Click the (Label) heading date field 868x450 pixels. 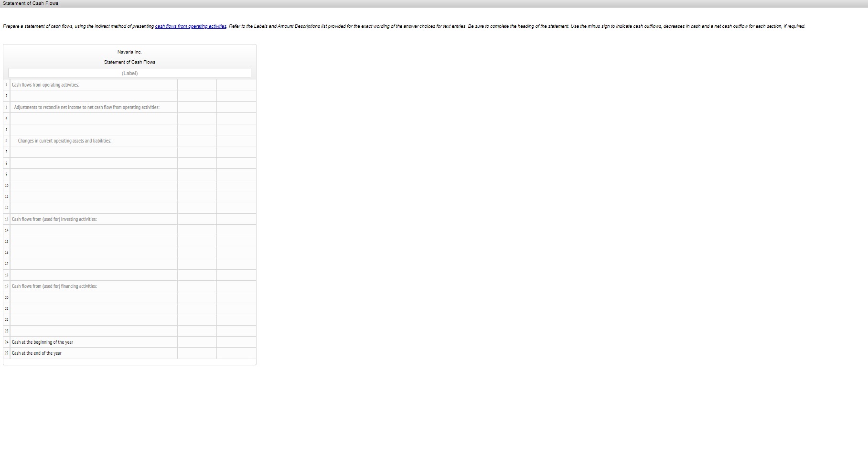(x=129, y=73)
